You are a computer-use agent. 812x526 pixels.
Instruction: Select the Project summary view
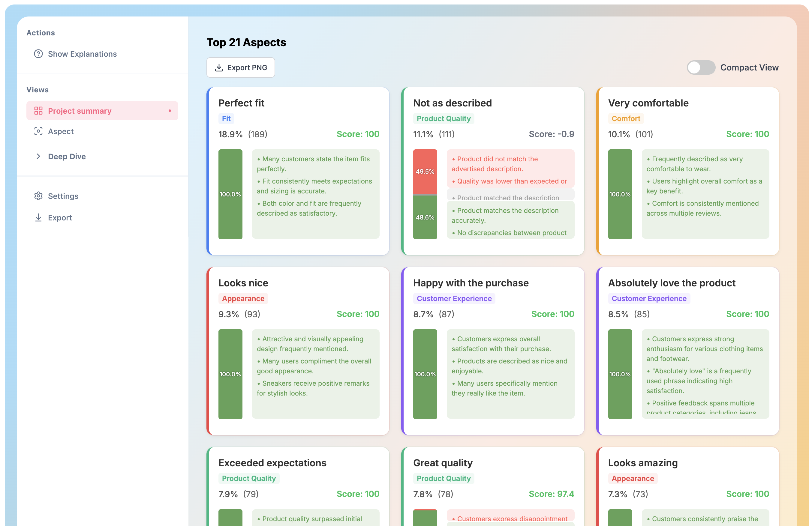pos(80,111)
